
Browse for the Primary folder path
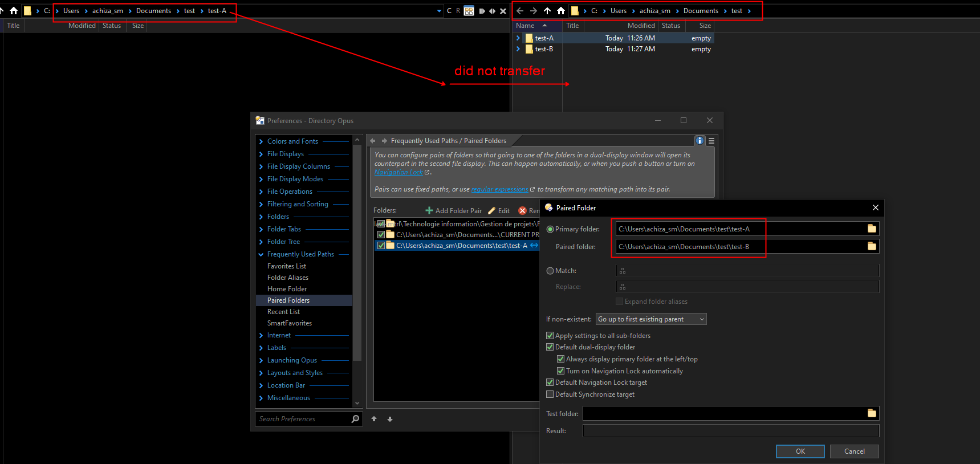click(x=872, y=229)
